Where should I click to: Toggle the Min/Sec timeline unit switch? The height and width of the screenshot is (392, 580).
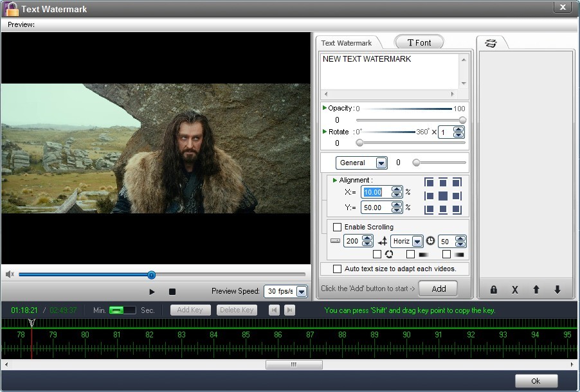[x=122, y=310]
